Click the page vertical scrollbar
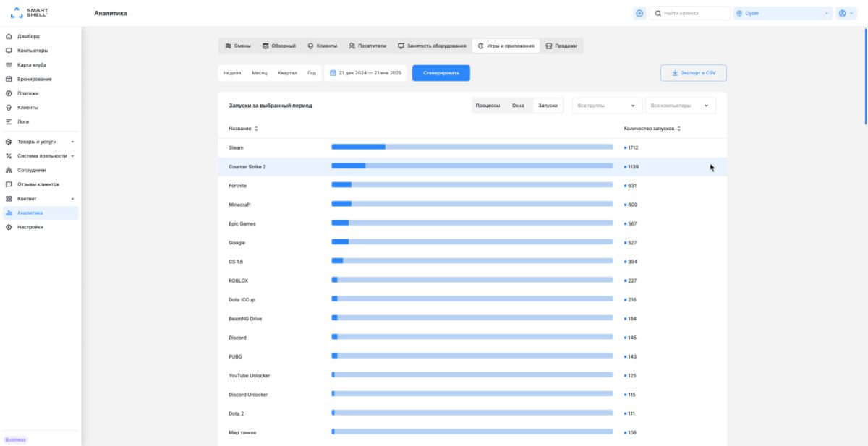The image size is (868, 446). pyautogui.click(x=865, y=76)
